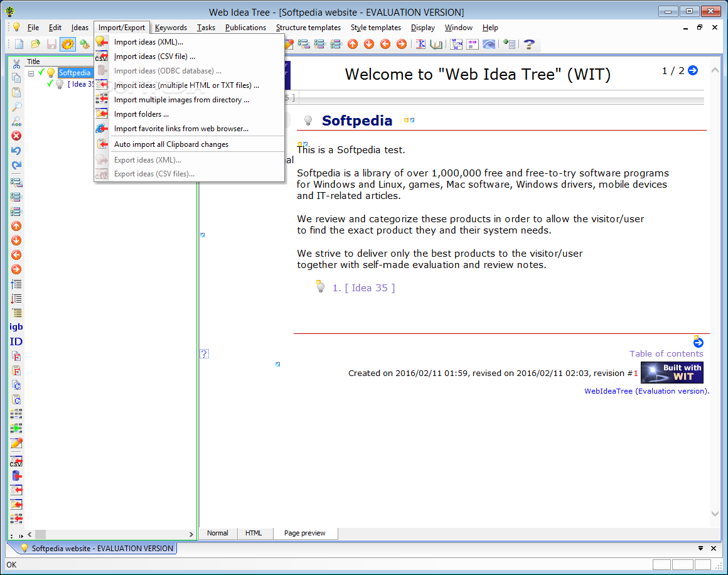The image size is (728, 575).
Task: Open the Style templates menu
Action: tap(375, 28)
